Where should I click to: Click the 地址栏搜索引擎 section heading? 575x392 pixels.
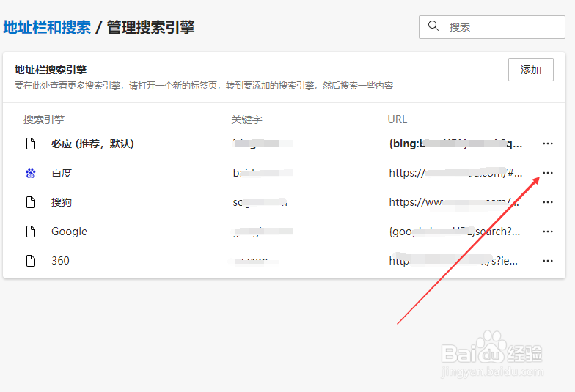pos(51,70)
